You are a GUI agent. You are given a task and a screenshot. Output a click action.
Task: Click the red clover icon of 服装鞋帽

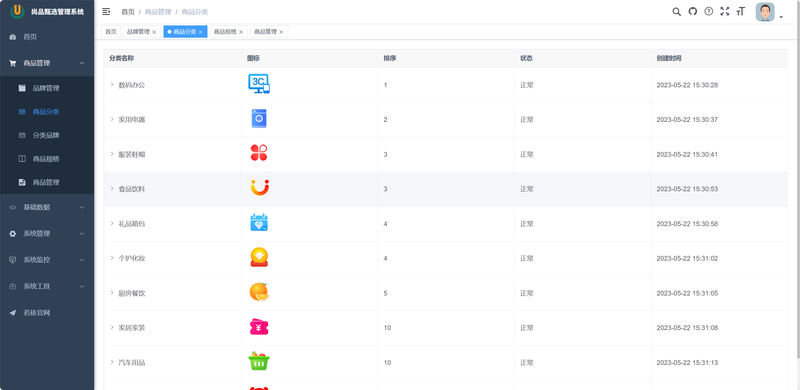point(259,153)
